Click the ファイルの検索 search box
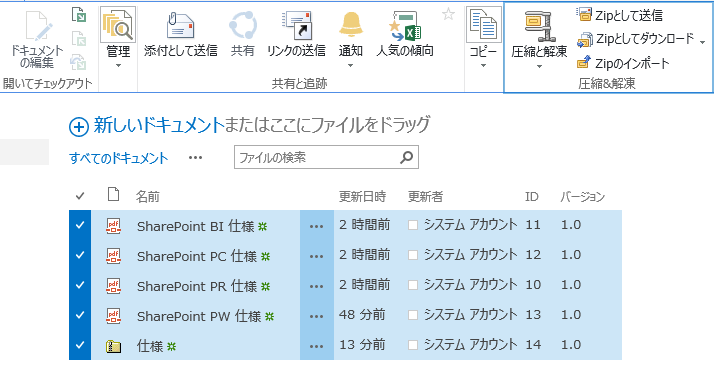Screen dimensions: 714x369 tap(317, 158)
